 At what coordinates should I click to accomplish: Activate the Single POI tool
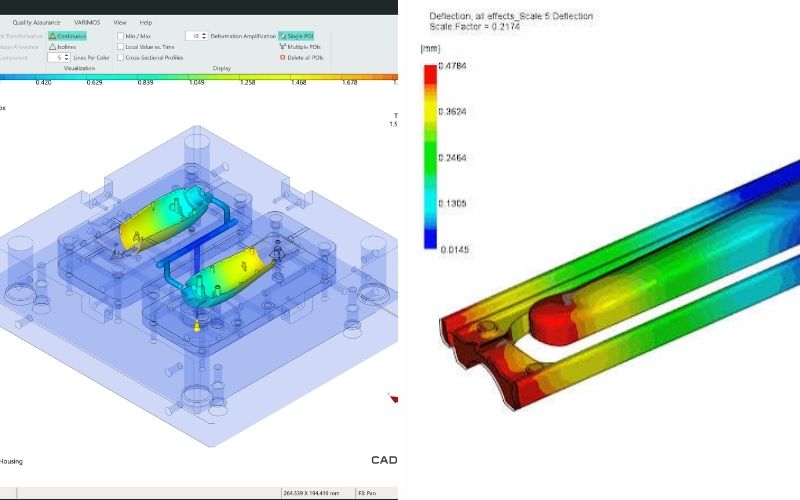click(x=296, y=36)
